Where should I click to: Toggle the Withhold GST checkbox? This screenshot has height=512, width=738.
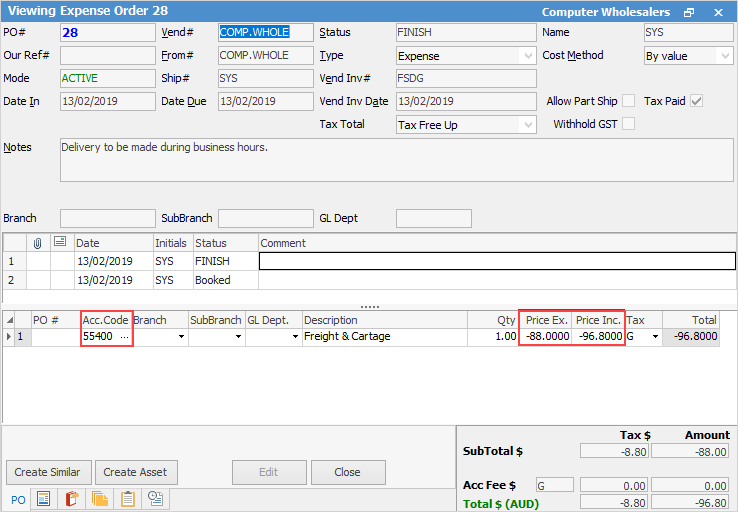coord(628,124)
